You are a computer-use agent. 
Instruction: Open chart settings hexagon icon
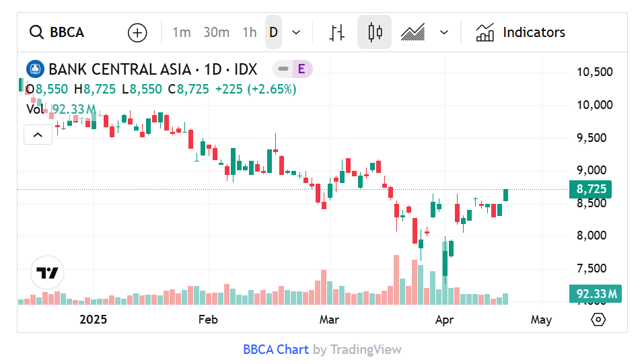[598, 320]
